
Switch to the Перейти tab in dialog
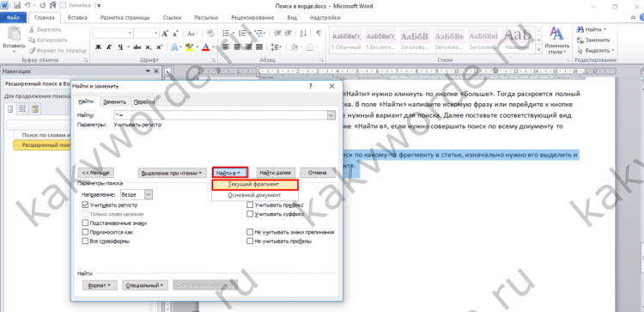point(144,102)
